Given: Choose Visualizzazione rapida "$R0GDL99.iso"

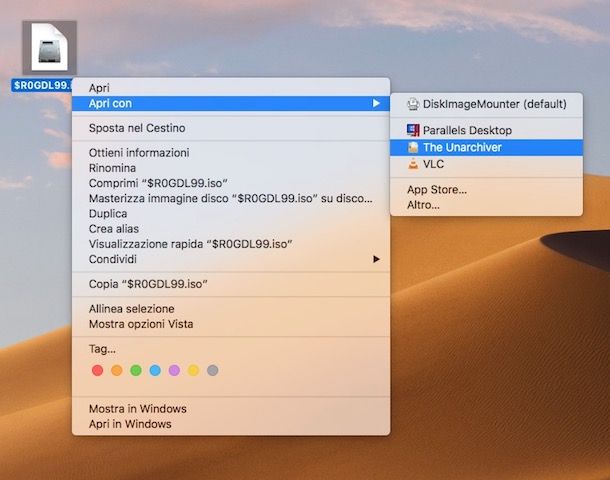Looking at the screenshot, I should [231, 244].
